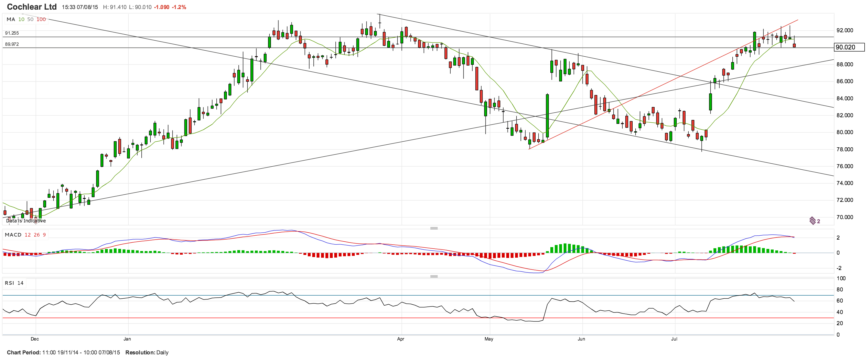This screenshot has width=868, height=358.
Task: Open the RSI indicator label
Action: pyautogui.click(x=9, y=283)
